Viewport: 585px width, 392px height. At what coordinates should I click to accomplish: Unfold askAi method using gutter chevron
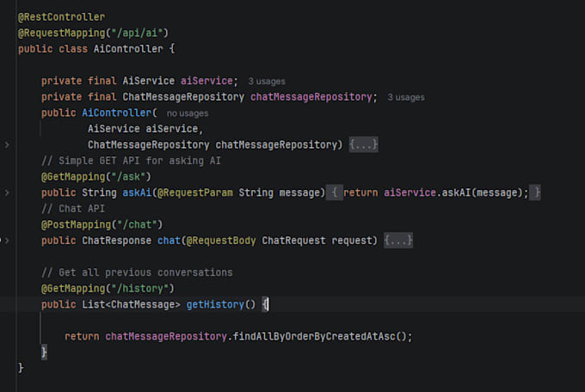pyautogui.click(x=7, y=193)
